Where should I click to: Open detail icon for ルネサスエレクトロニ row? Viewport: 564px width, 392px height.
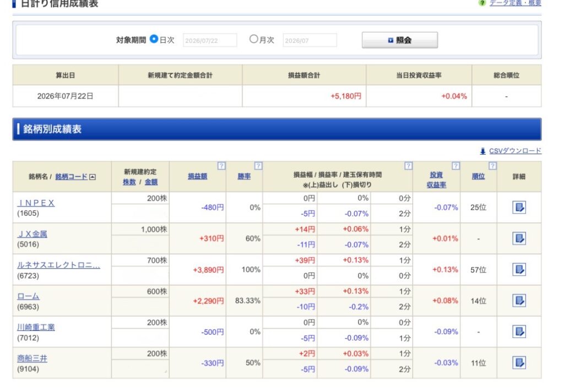pyautogui.click(x=519, y=269)
